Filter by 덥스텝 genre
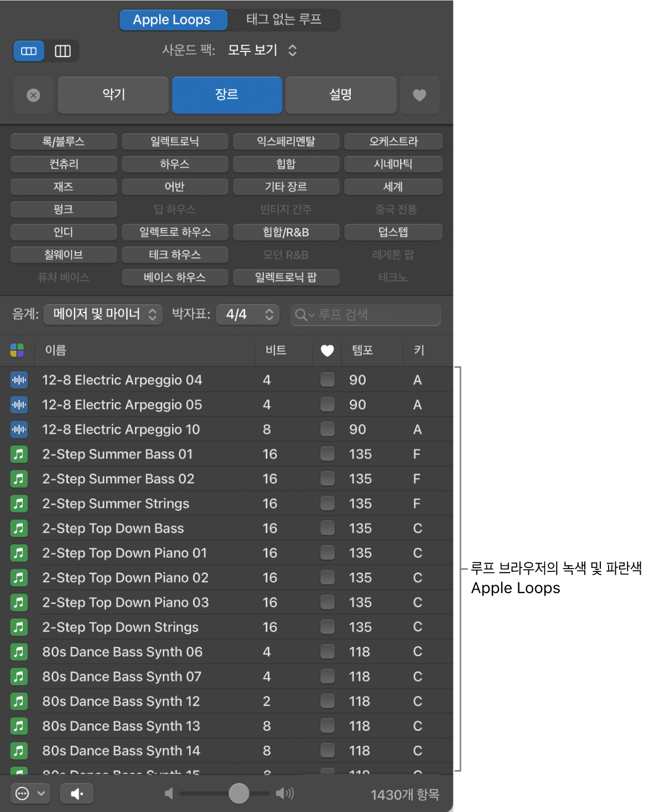 (393, 232)
